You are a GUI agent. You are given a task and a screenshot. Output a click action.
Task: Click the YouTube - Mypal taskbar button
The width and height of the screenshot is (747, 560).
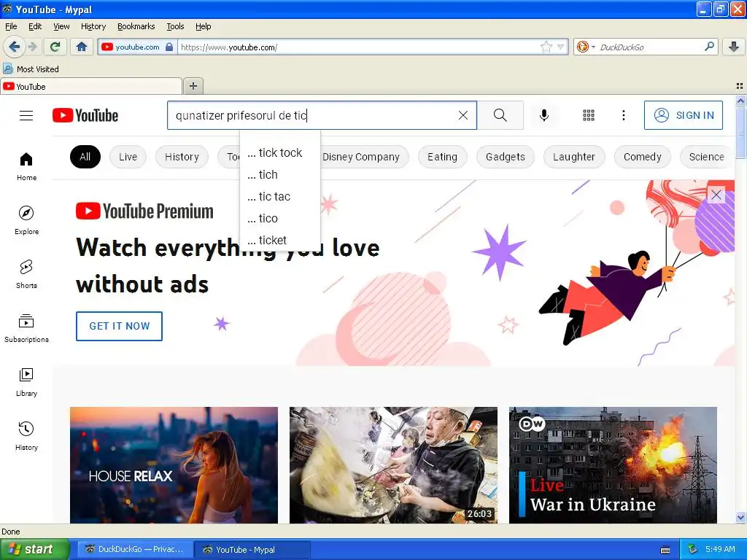click(252, 549)
